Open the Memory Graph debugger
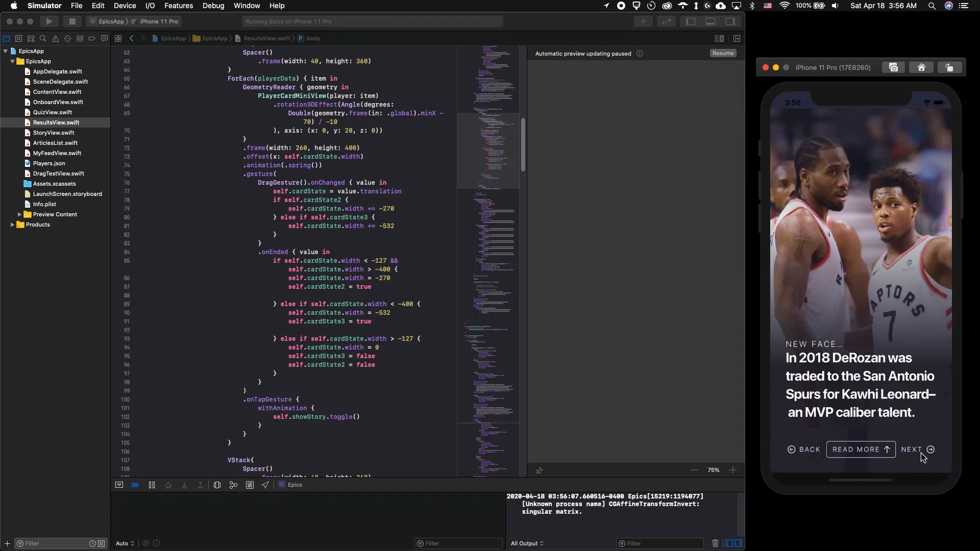This screenshot has width=980, height=551. [x=233, y=485]
